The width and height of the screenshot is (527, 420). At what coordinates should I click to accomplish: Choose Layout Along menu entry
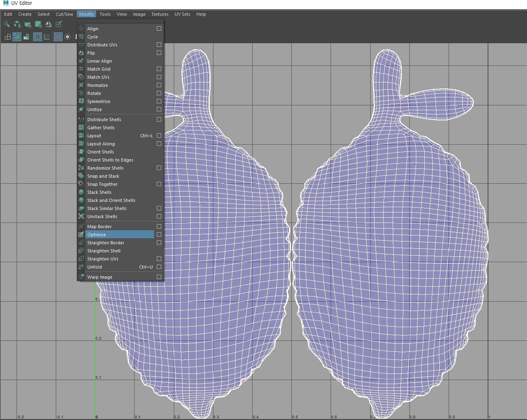[116, 144]
